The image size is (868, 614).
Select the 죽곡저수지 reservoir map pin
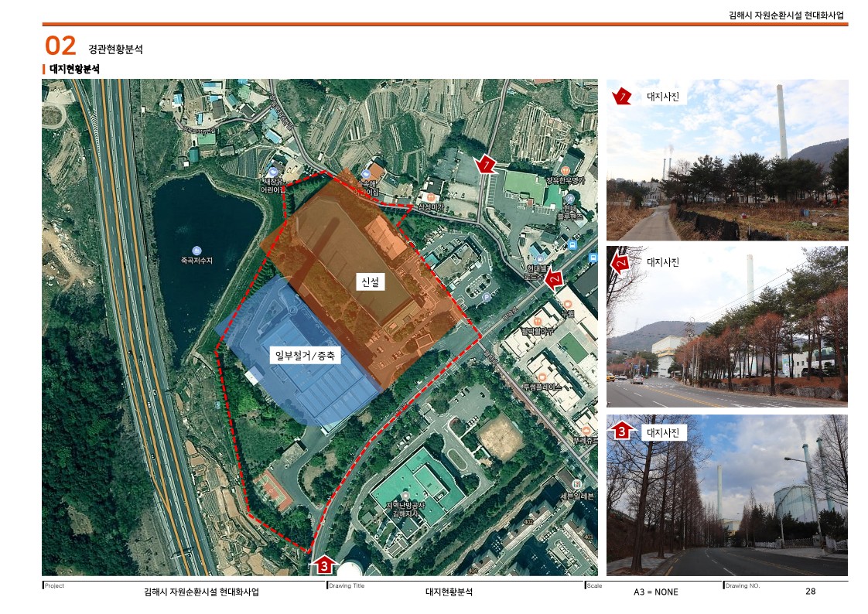click(x=196, y=250)
